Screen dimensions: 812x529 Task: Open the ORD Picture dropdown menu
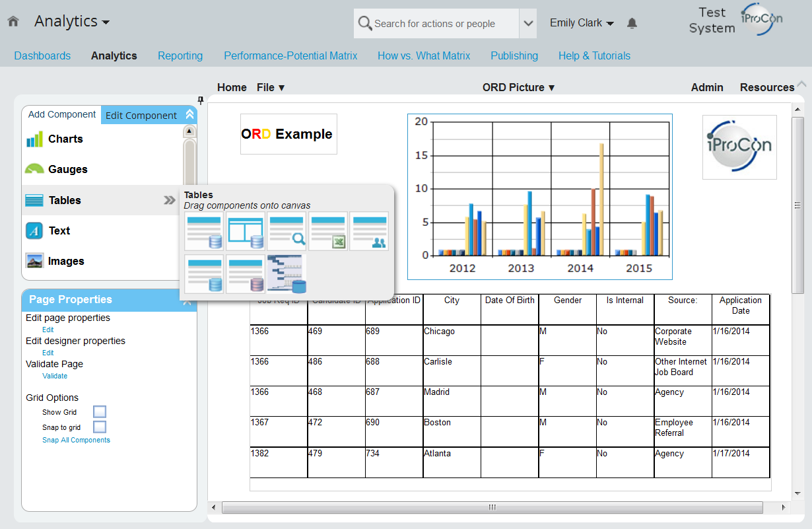[518, 87]
